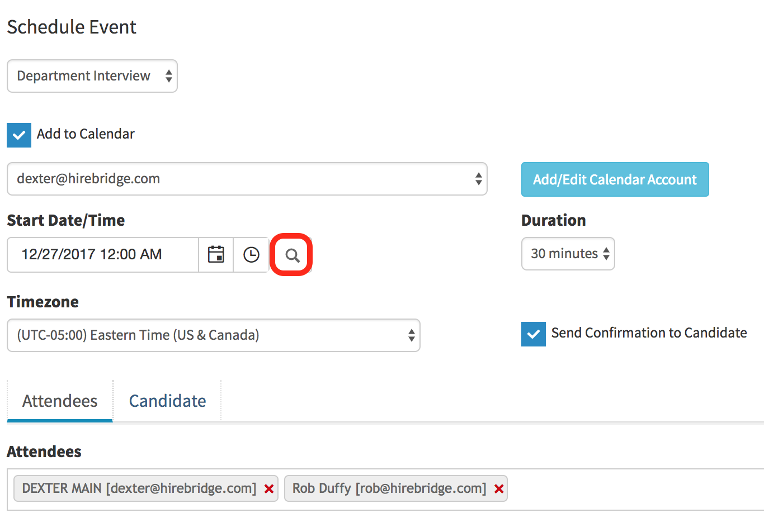This screenshot has height=532, width=764.
Task: Open the calendar date picker icon
Action: point(216,255)
